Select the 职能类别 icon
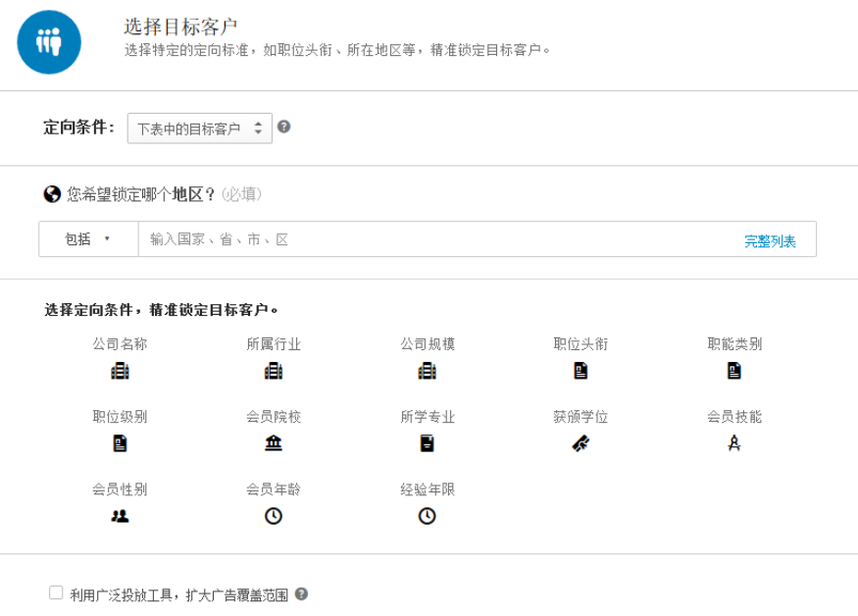858x616 pixels. tap(734, 371)
